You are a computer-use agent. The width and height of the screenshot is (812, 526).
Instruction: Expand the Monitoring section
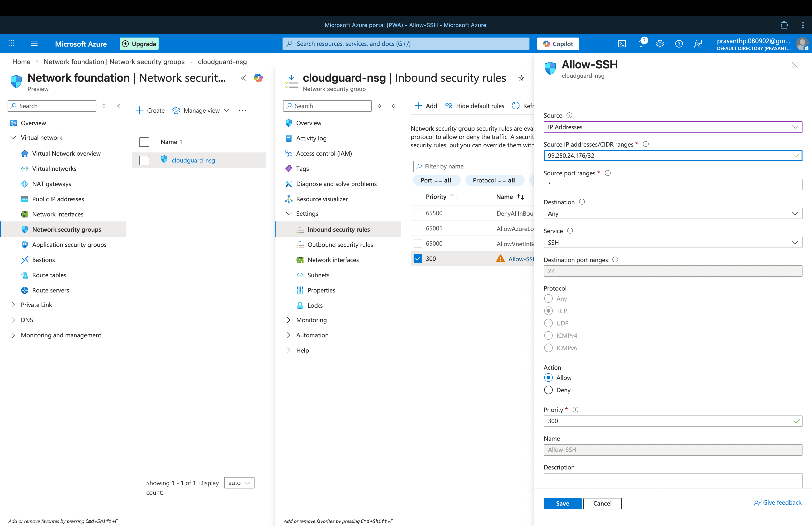(311, 320)
